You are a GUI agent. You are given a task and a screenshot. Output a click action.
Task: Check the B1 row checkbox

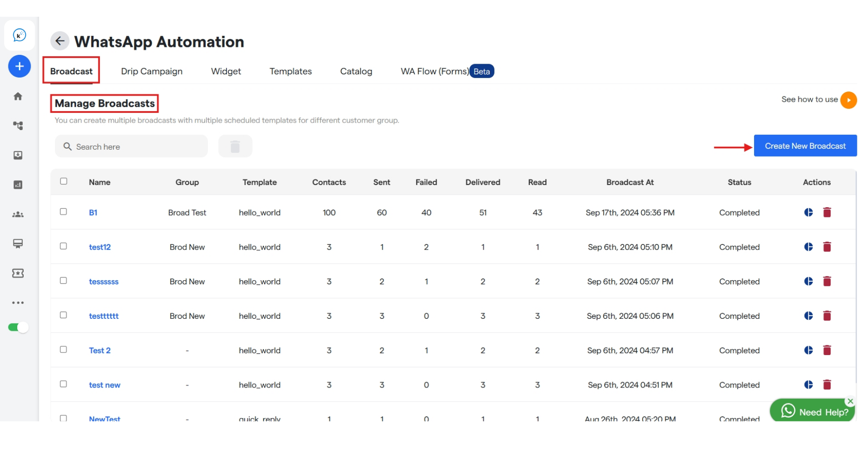pos(64,211)
